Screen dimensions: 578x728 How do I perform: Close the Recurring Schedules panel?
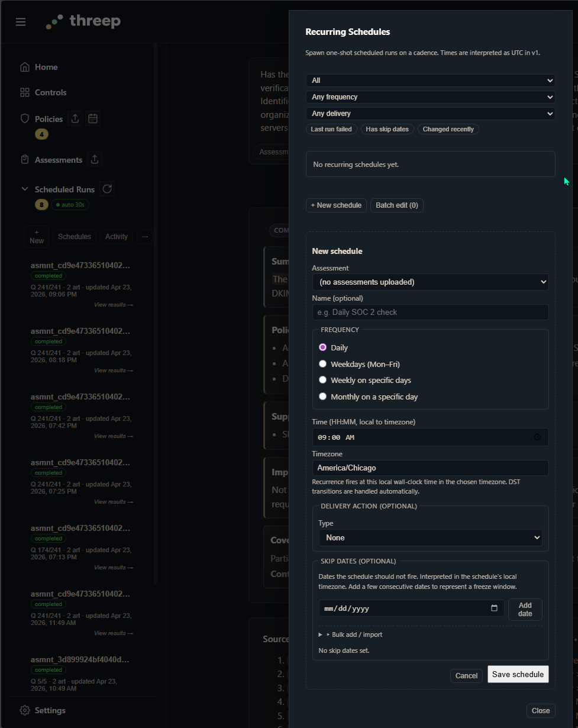pos(541,711)
